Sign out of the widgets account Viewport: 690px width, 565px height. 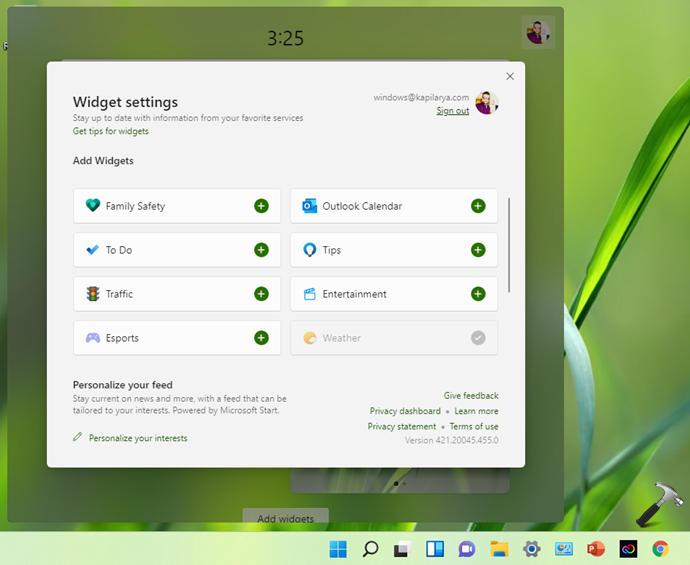click(x=452, y=111)
